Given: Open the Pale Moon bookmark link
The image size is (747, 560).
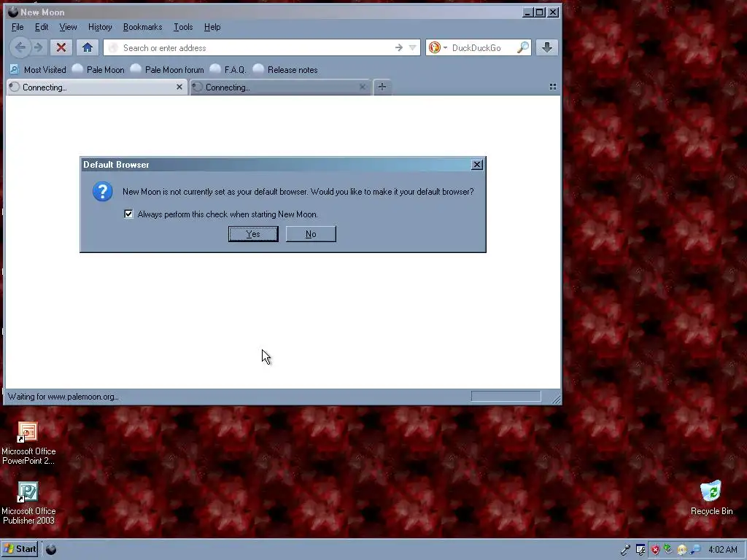Looking at the screenshot, I should [x=98, y=69].
